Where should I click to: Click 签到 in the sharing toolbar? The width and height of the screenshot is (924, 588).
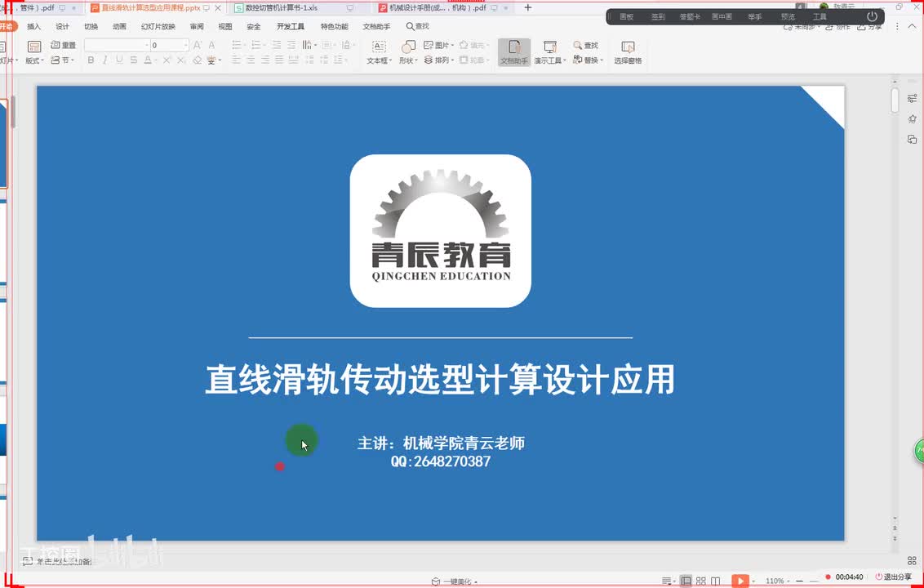coord(658,16)
